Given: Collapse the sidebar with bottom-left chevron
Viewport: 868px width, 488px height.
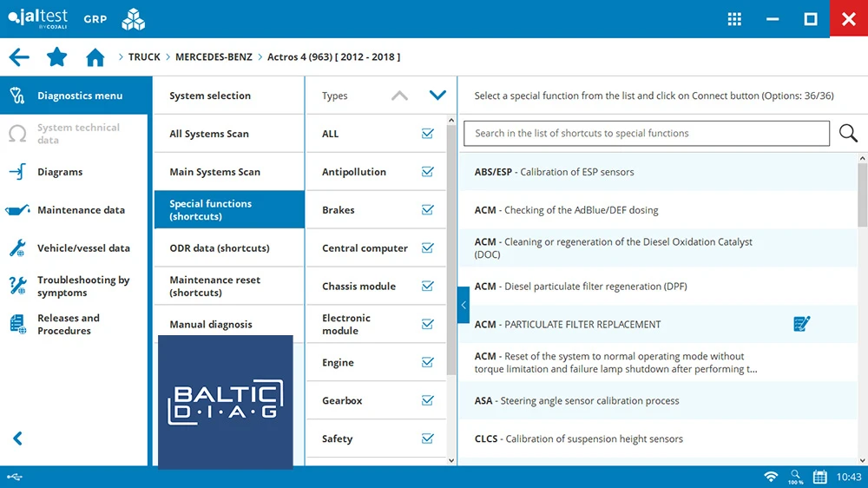Looking at the screenshot, I should [17, 439].
